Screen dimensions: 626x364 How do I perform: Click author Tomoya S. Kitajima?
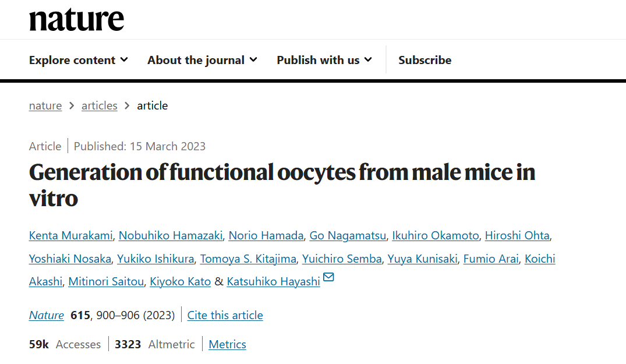tap(248, 259)
